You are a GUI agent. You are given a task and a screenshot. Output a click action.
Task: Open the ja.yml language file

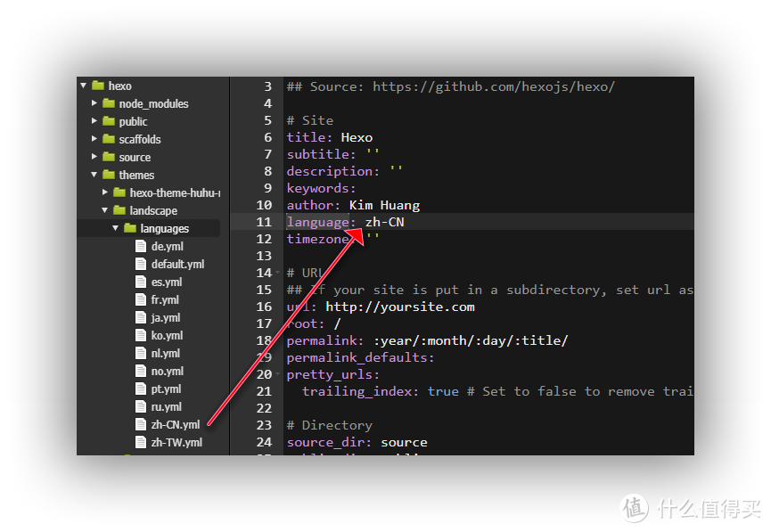(x=166, y=317)
